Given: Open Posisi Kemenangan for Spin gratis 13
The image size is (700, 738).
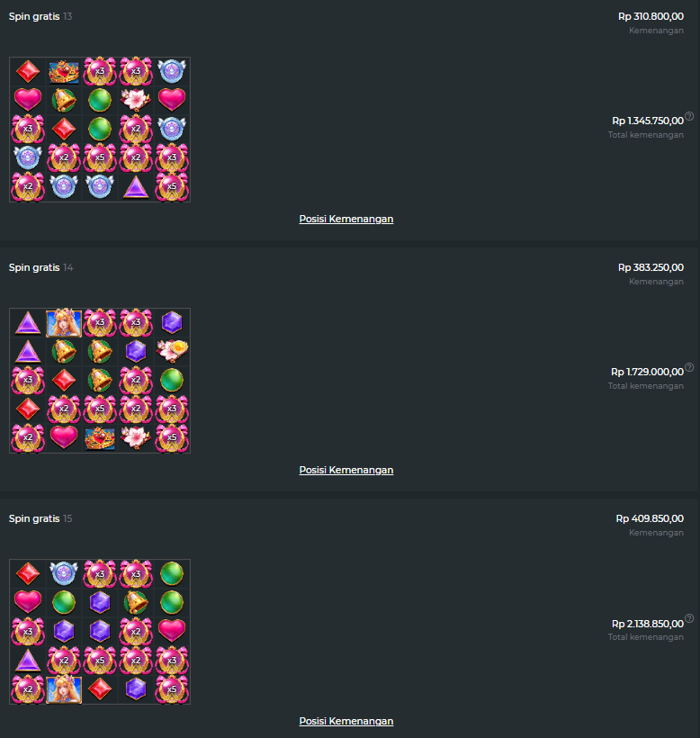Looking at the screenshot, I should point(346,219).
